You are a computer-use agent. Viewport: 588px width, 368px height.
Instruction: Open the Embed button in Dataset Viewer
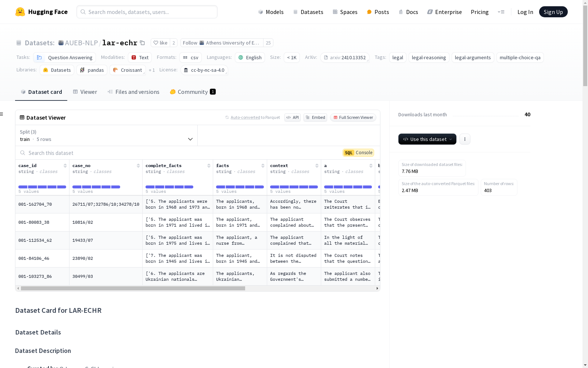click(315, 117)
